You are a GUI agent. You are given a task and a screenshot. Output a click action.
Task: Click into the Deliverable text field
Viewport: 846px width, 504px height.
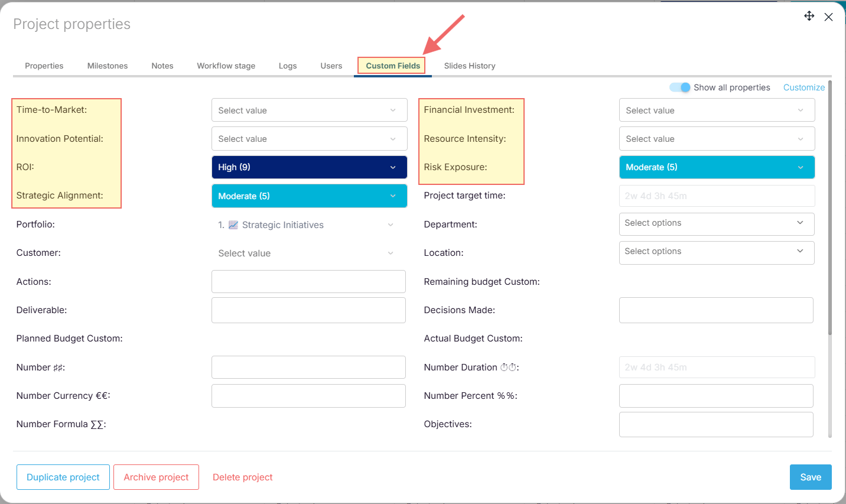pos(308,310)
